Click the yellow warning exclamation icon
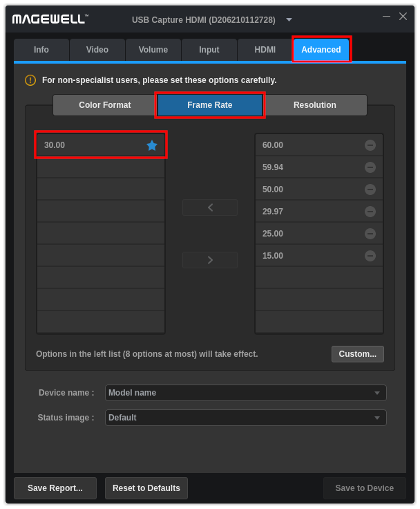The height and width of the screenshot is (509, 420). pyautogui.click(x=30, y=80)
